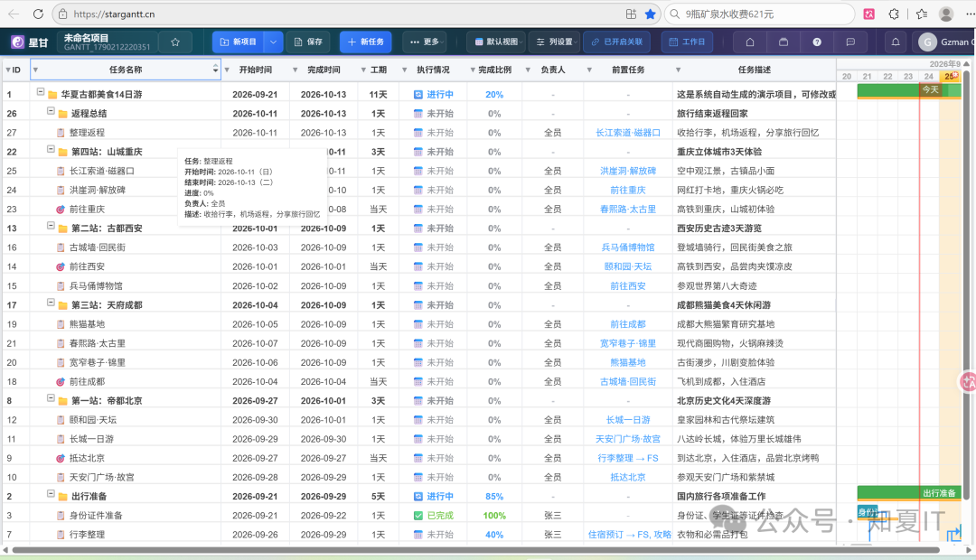Open the 更多 dropdown menu
This screenshot has width=976, height=560.
[425, 42]
